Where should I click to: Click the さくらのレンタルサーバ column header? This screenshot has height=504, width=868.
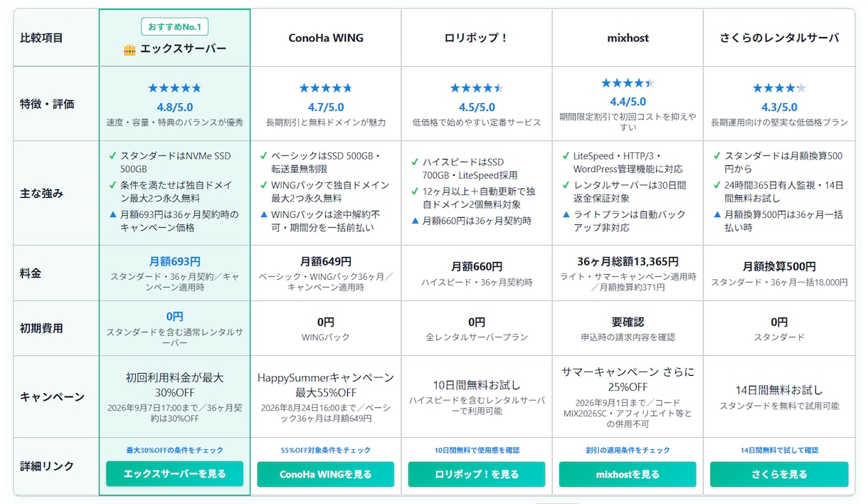(x=779, y=38)
